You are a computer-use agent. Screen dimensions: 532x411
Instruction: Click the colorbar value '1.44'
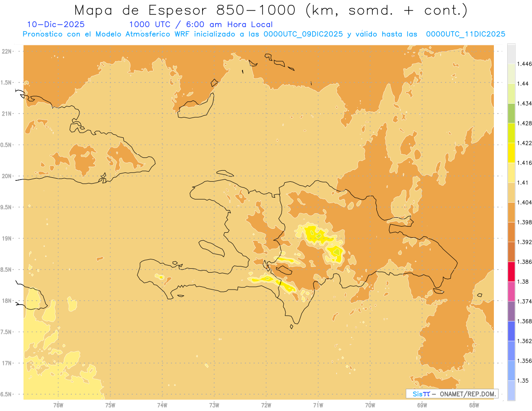point(524,84)
